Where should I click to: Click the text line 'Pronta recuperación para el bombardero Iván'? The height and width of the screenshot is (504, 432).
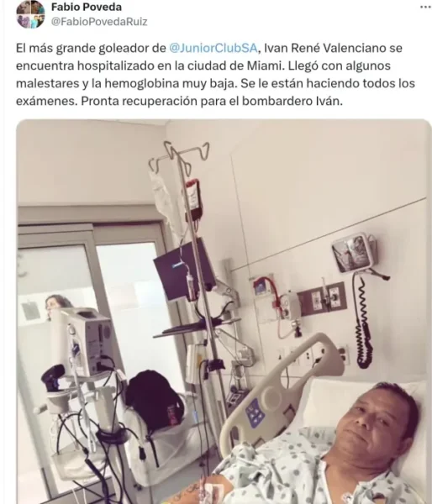(x=211, y=101)
